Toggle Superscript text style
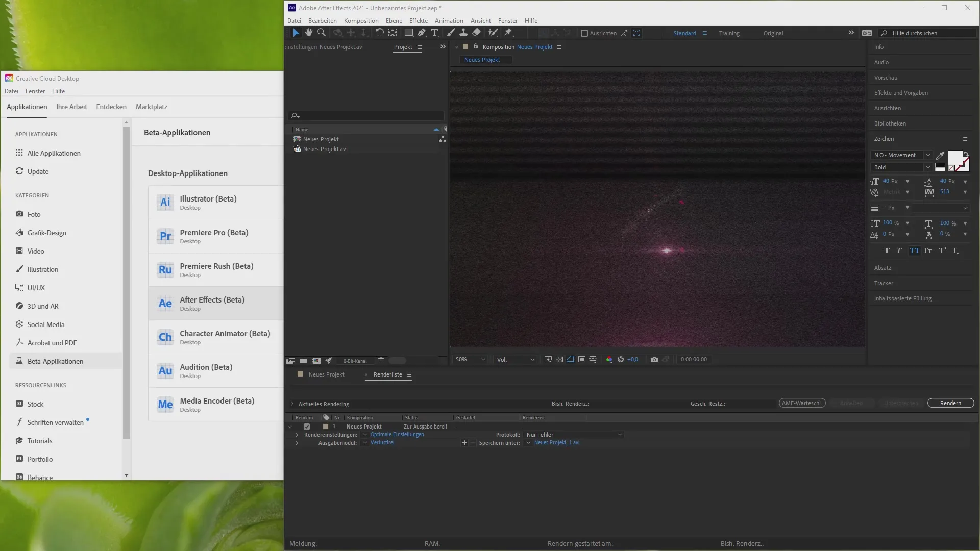980x551 pixels. pyautogui.click(x=942, y=251)
